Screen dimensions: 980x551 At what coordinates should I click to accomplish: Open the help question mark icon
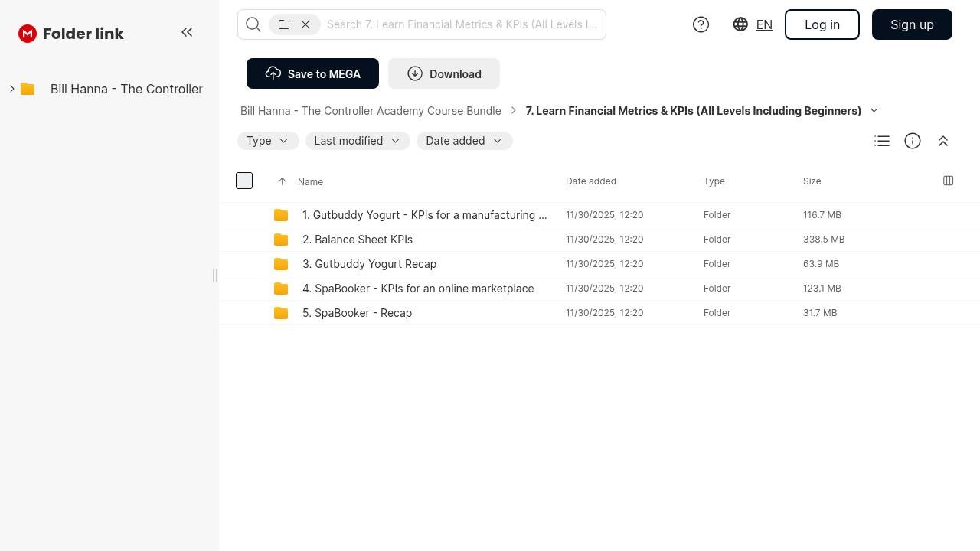pos(701,24)
